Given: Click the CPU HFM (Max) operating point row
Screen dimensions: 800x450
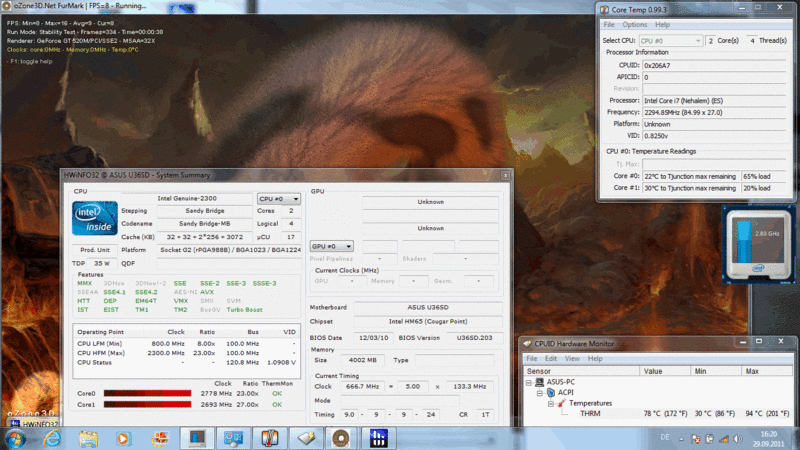Looking at the screenshot, I should point(186,353).
